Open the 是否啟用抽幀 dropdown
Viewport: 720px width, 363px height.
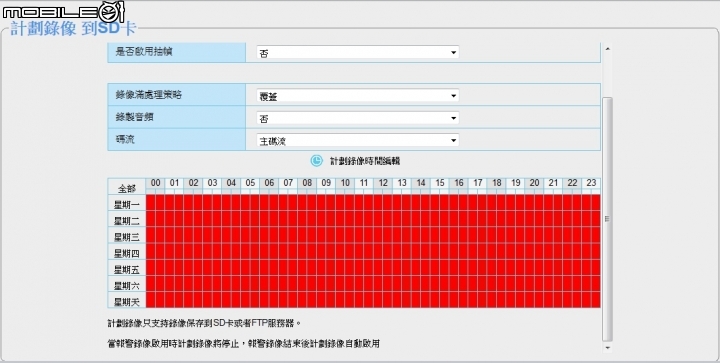pos(357,53)
